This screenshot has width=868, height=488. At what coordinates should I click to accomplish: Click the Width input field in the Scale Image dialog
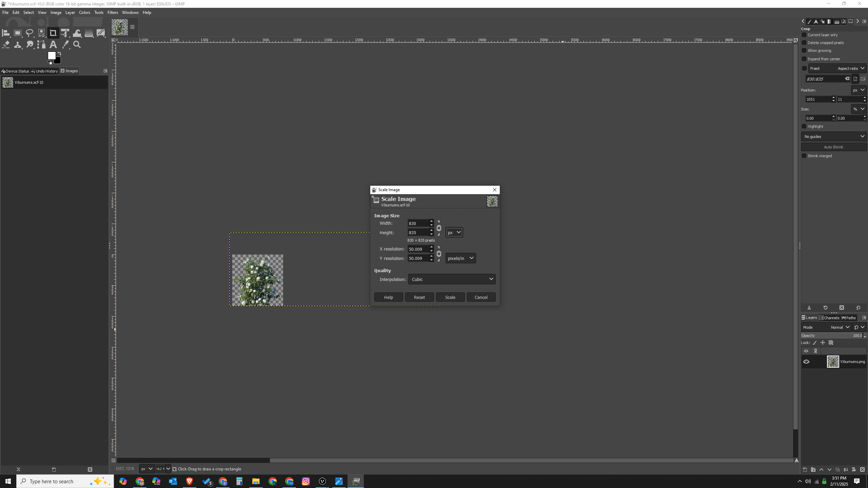pos(418,223)
